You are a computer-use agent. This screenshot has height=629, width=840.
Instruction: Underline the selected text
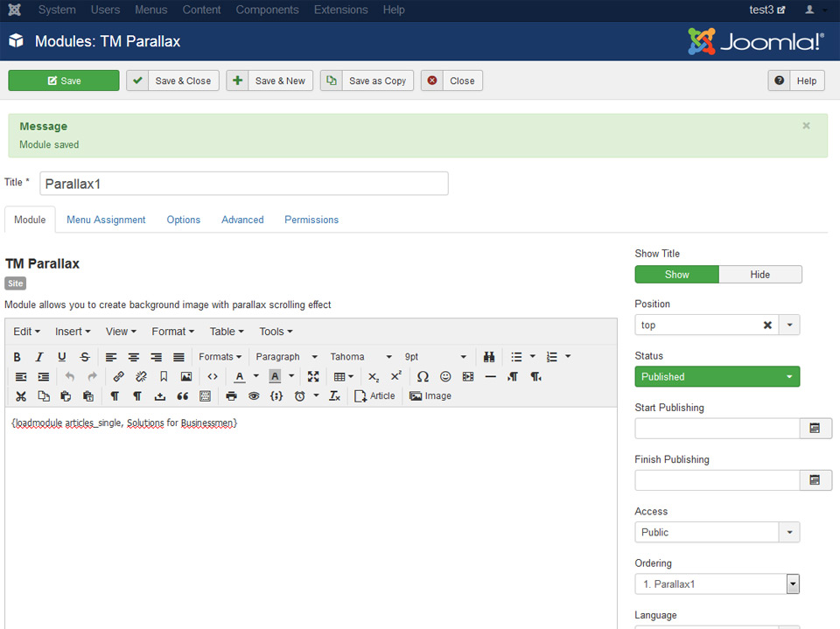61,357
